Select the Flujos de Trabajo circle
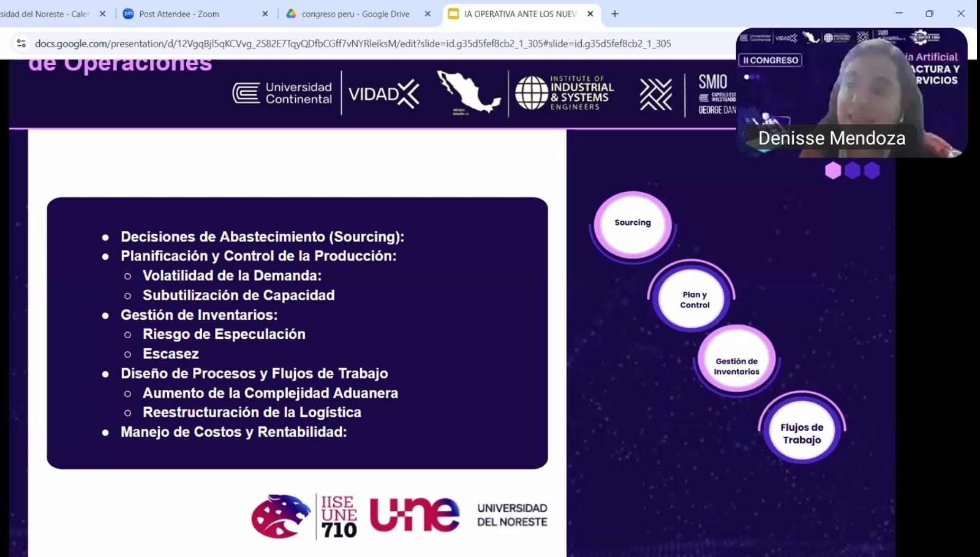This screenshot has height=557, width=980. [x=802, y=433]
